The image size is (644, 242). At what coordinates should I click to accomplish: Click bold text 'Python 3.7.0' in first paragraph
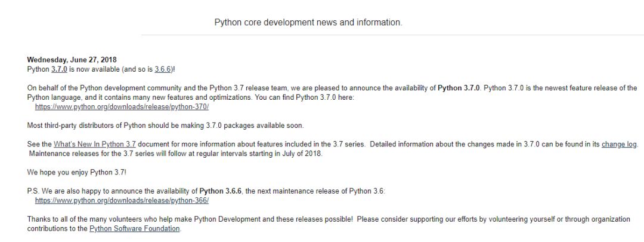459,88
